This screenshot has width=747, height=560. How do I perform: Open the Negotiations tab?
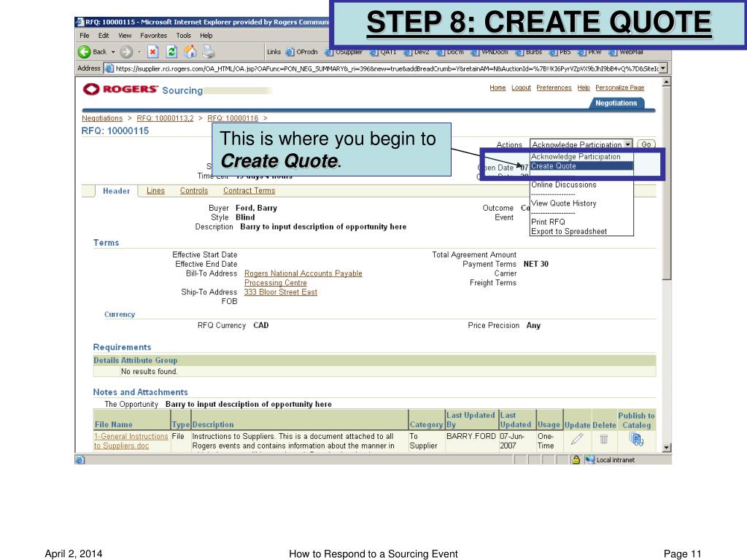click(616, 103)
